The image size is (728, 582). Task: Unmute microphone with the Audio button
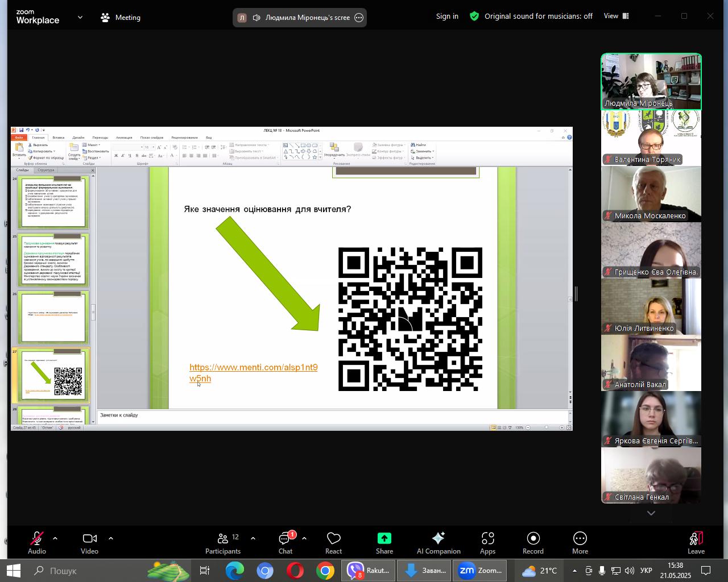(37, 543)
